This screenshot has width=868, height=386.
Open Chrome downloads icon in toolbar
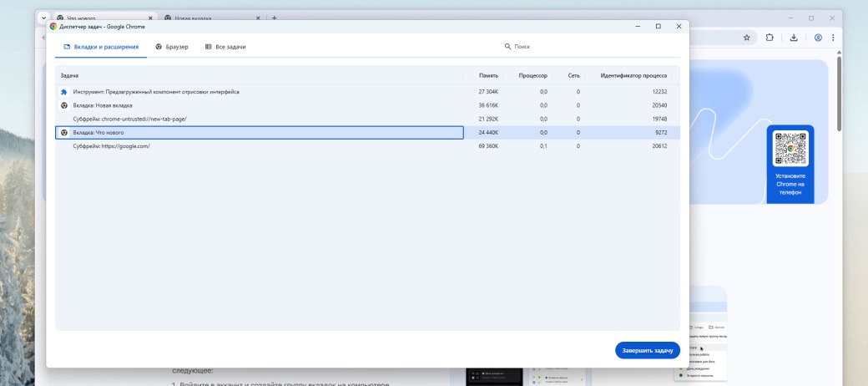pyautogui.click(x=794, y=38)
